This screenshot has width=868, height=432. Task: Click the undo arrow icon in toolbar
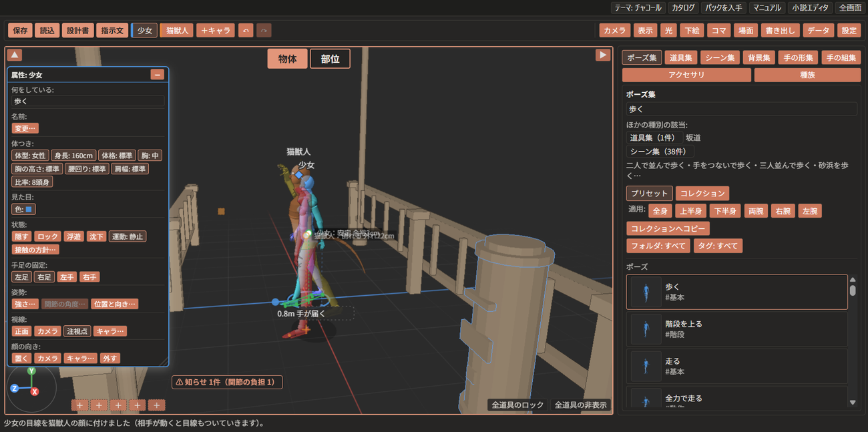(246, 31)
